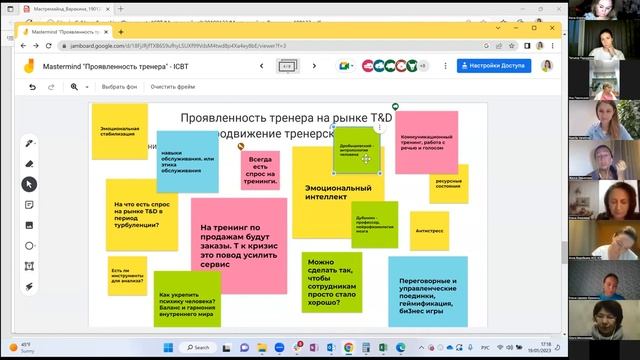640x360 pixels.
Task: Open zoom level dropdown arrow
Action: pos(87,87)
